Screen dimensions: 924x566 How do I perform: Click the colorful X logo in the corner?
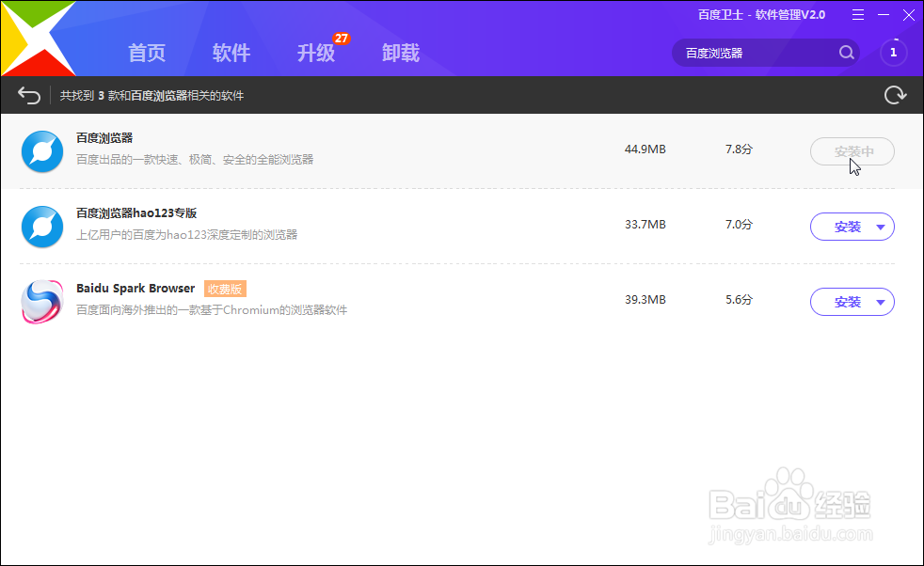click(x=38, y=38)
